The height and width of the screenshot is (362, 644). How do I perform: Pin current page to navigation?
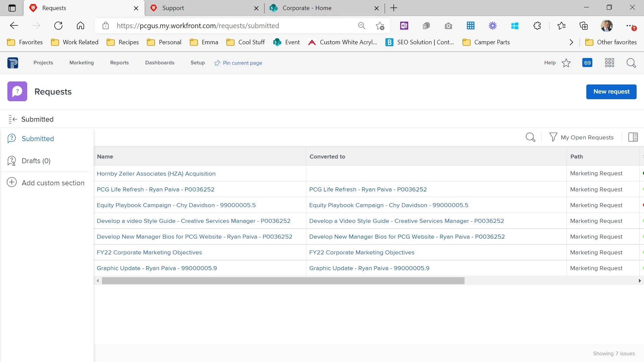(x=238, y=63)
